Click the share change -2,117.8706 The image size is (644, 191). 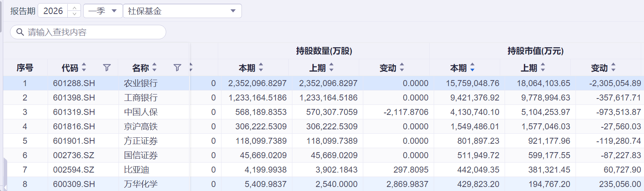[x=406, y=112]
